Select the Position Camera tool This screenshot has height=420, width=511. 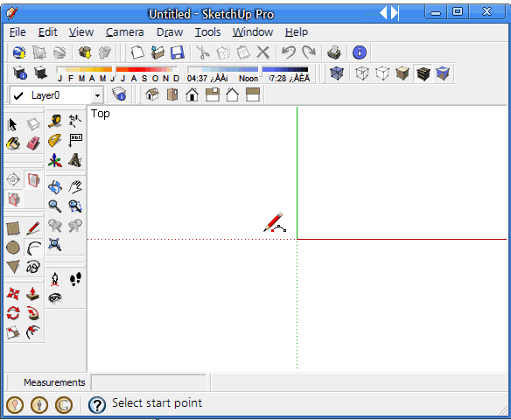click(55, 279)
